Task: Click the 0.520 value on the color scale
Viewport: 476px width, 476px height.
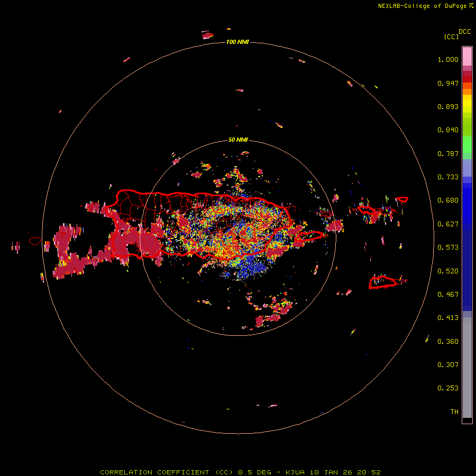Action: (x=448, y=271)
